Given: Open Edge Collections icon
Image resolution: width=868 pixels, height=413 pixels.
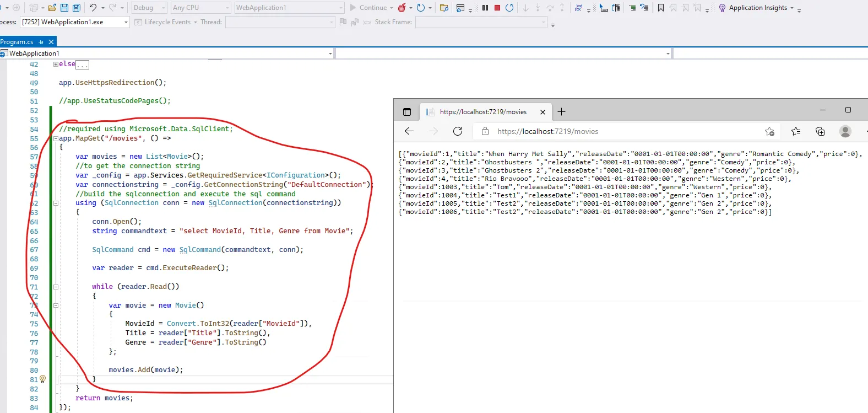Looking at the screenshot, I should pos(820,131).
